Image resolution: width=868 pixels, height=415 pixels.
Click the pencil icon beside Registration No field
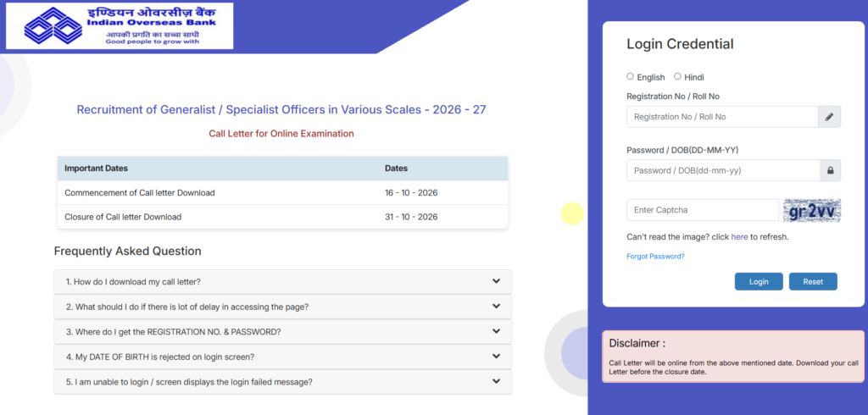(x=829, y=117)
